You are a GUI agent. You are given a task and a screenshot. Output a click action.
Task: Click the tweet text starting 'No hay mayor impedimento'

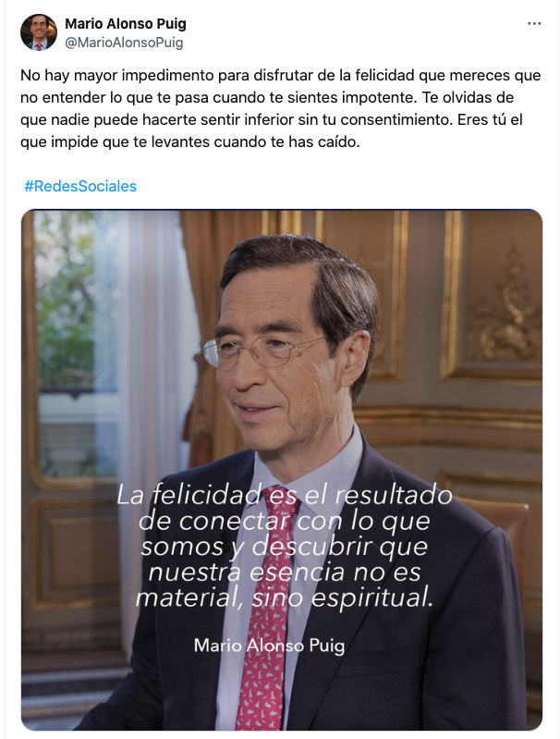click(x=281, y=108)
